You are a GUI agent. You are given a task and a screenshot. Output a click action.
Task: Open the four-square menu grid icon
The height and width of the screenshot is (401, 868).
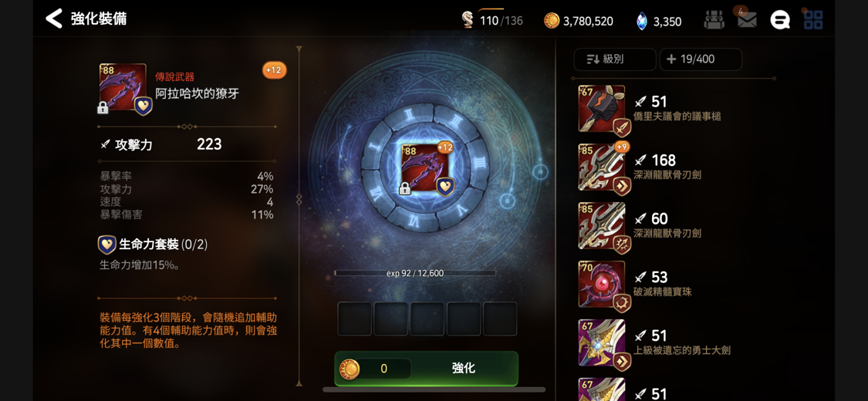point(812,20)
